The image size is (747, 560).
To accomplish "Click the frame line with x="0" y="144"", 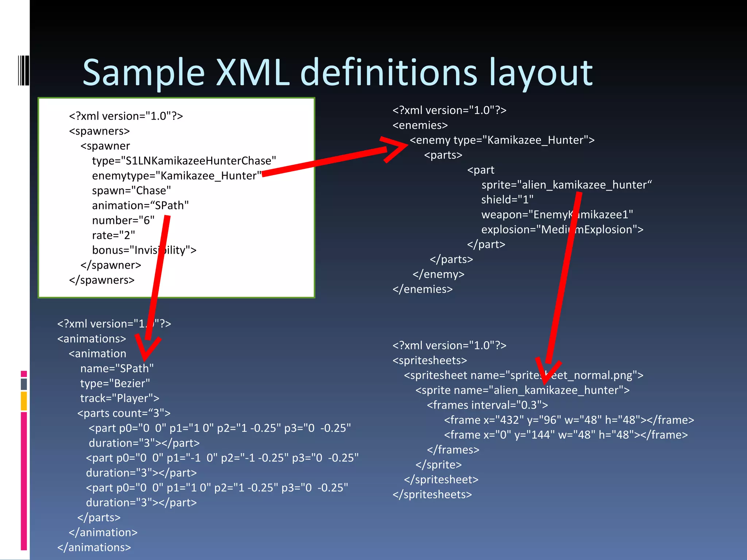I will pos(566,435).
